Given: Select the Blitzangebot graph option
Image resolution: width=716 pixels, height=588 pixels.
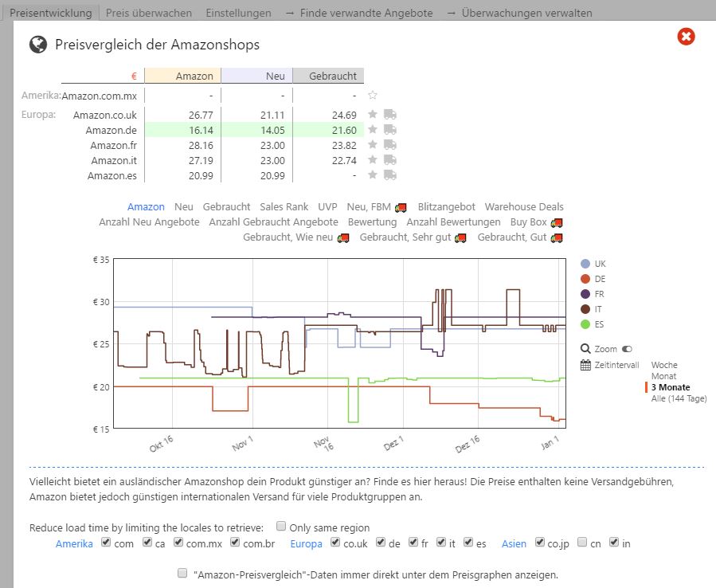Looking at the screenshot, I should click(x=446, y=207).
